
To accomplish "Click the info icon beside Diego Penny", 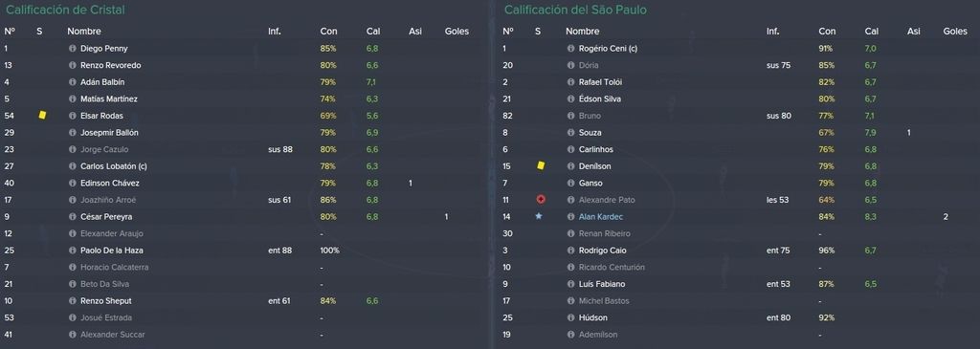I will 73,49.
